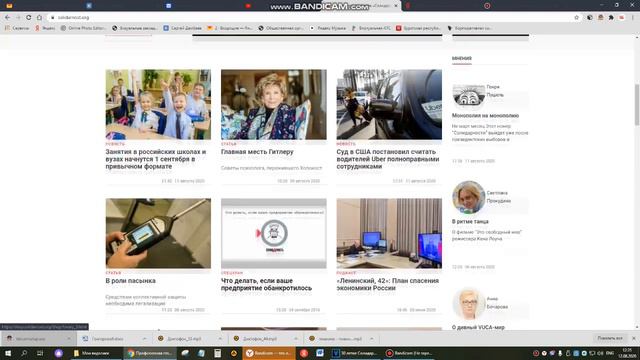Reload the page with the refresh icon

pos(29,18)
